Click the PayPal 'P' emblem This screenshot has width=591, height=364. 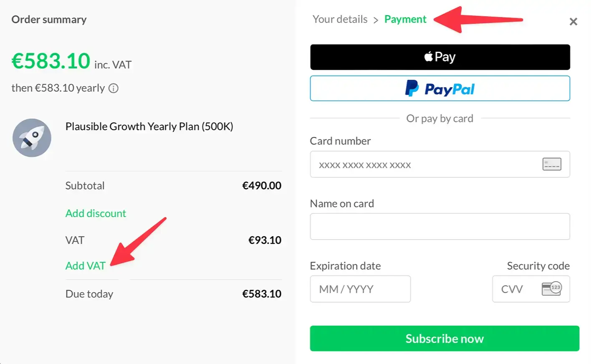tap(412, 88)
